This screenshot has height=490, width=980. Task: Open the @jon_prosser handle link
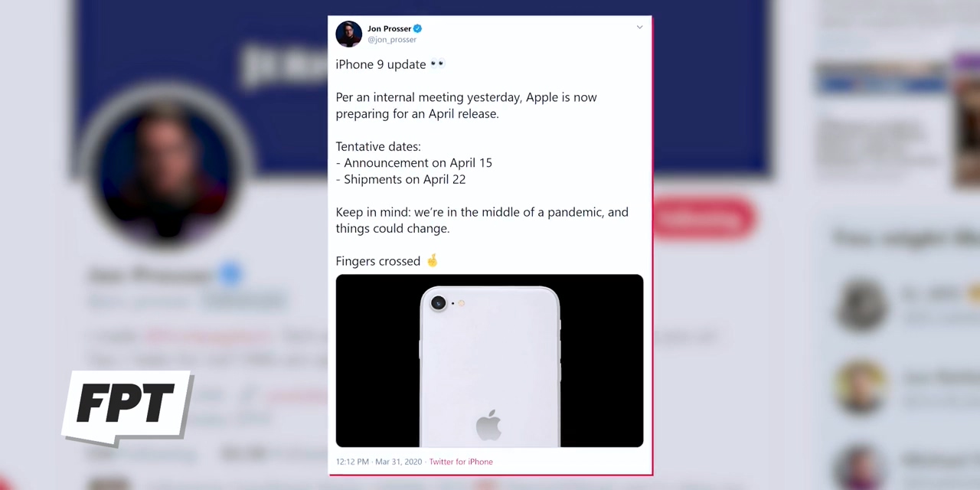(392, 40)
